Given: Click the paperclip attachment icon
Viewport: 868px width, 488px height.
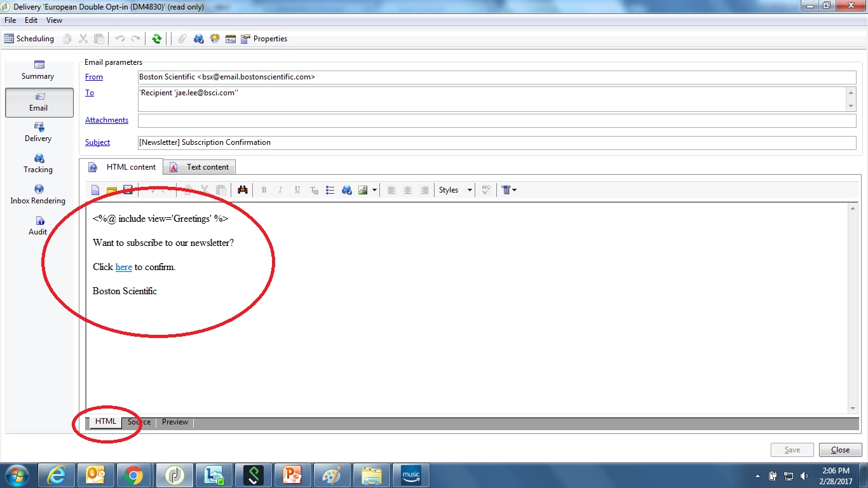Looking at the screenshot, I should click(182, 39).
